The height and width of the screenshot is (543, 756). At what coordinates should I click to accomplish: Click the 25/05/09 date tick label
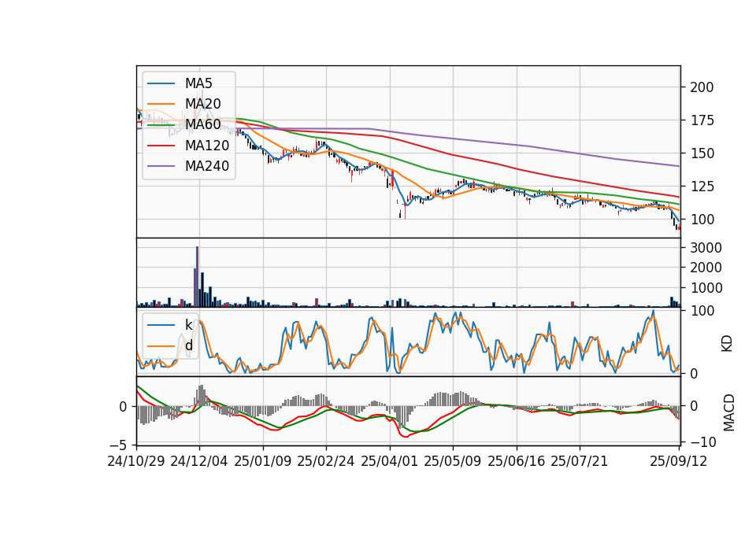[452, 462]
